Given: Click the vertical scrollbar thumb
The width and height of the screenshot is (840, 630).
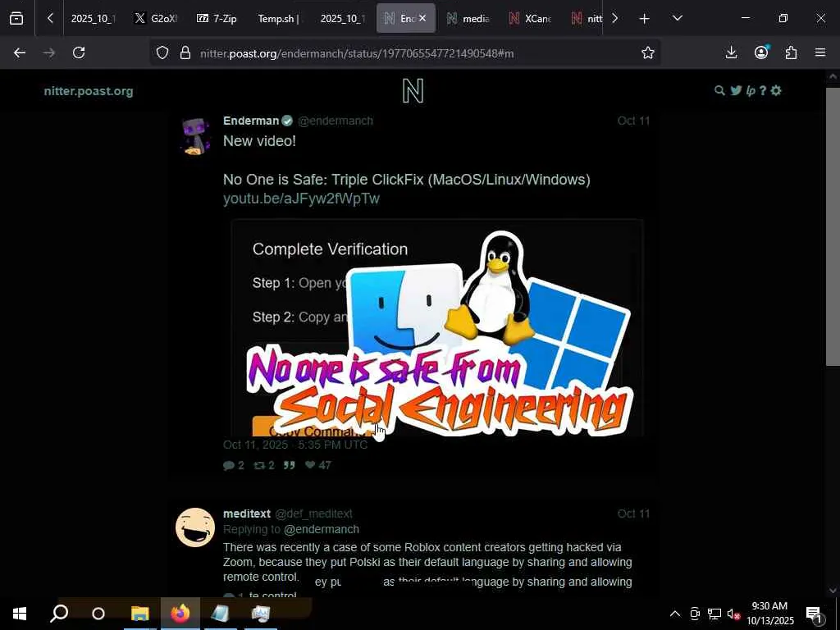Looking at the screenshot, I should [833, 226].
